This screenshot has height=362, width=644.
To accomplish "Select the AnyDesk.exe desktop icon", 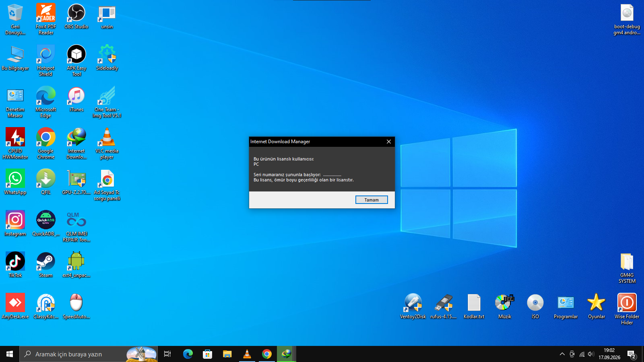I will (15, 306).
